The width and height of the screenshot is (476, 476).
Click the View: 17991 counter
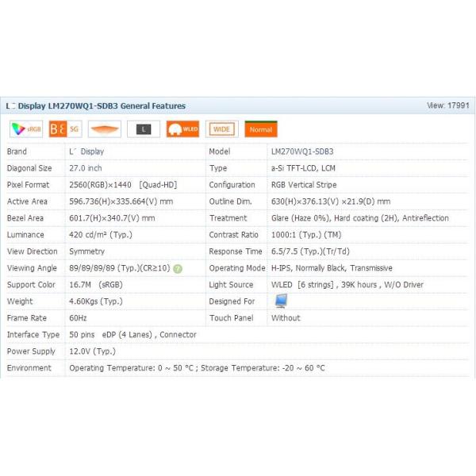pyautogui.click(x=447, y=106)
